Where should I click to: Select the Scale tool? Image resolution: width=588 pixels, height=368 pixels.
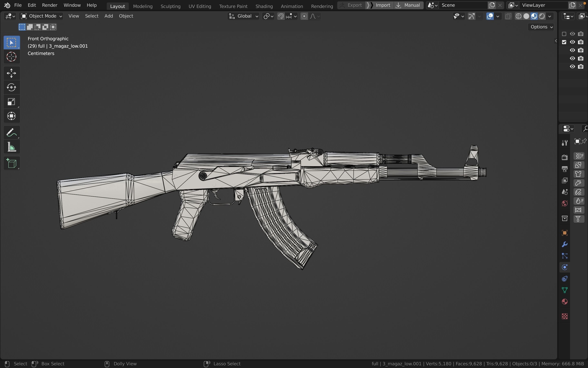[11, 102]
